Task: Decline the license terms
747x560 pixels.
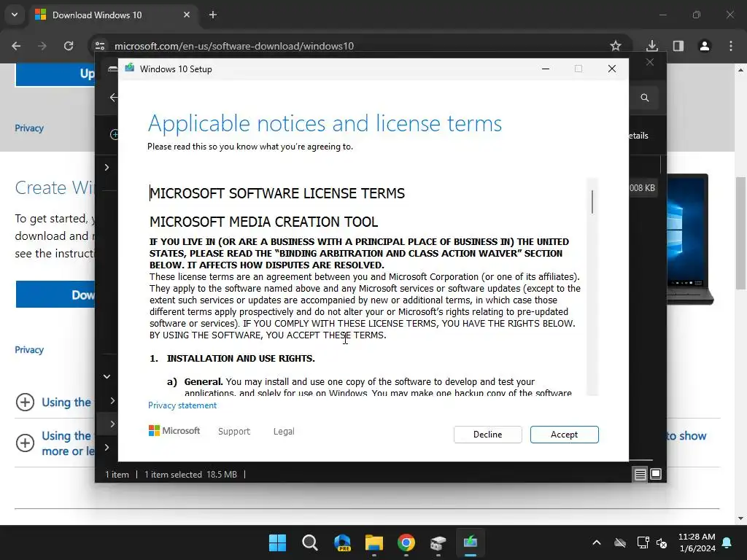Action: 487,435
